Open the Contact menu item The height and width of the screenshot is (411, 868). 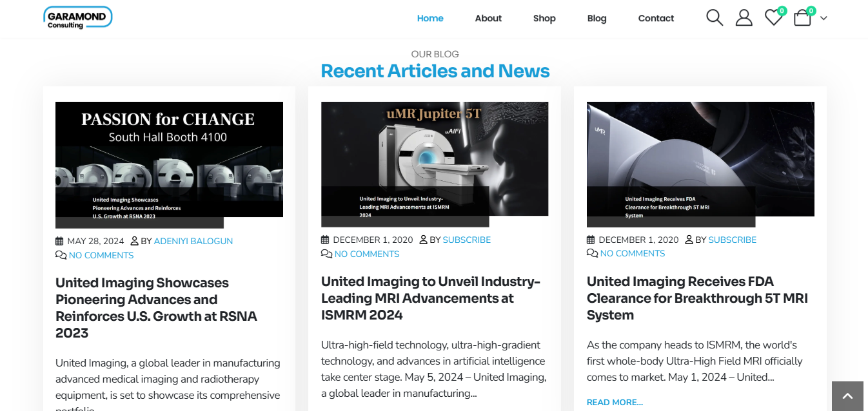656,18
